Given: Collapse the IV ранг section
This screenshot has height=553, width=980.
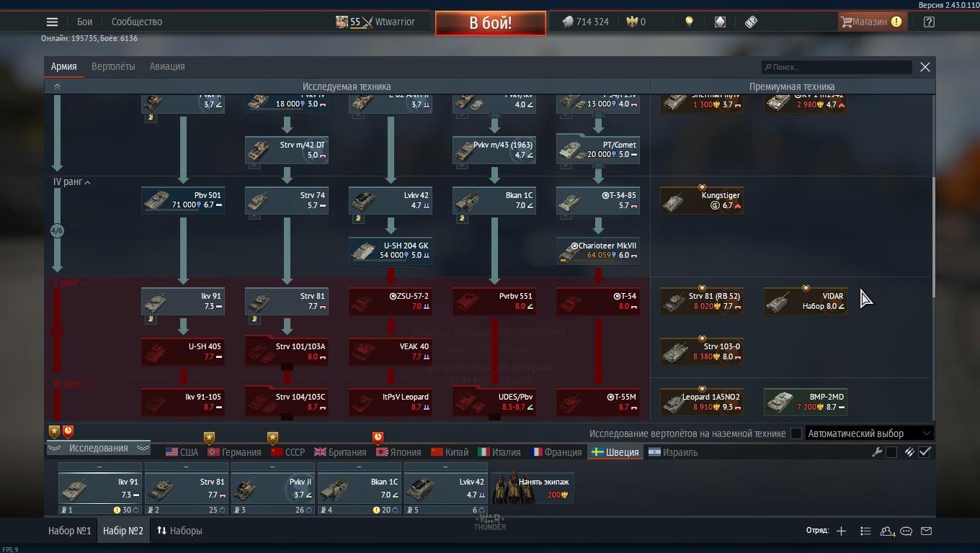Looking at the screenshot, I should pyautogui.click(x=71, y=182).
